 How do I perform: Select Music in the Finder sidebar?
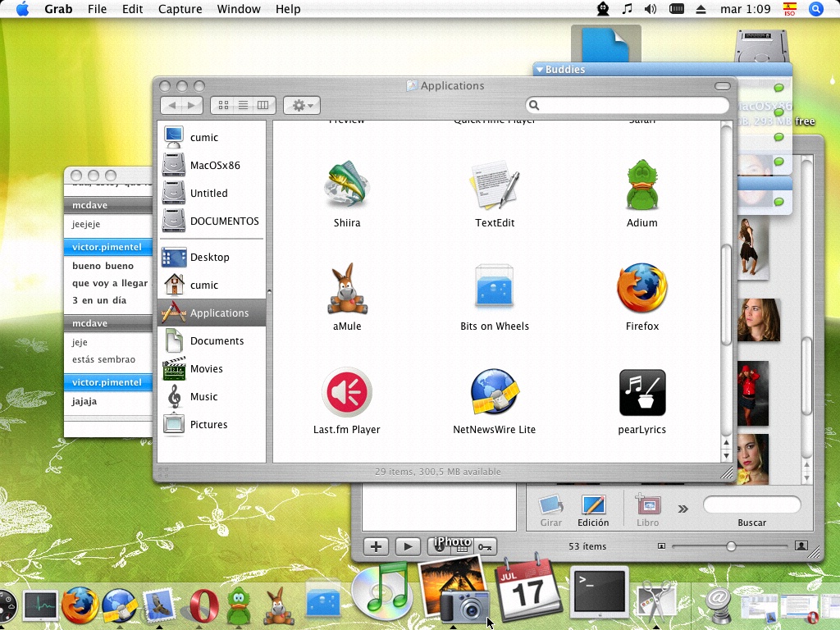tap(212, 396)
